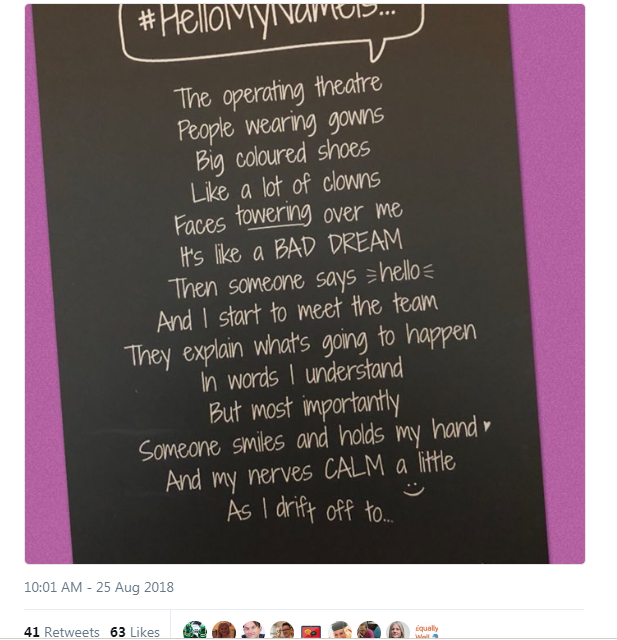Click the avatar of the person in a grey cap
The width and height of the screenshot is (617, 640).
[x=340, y=631]
